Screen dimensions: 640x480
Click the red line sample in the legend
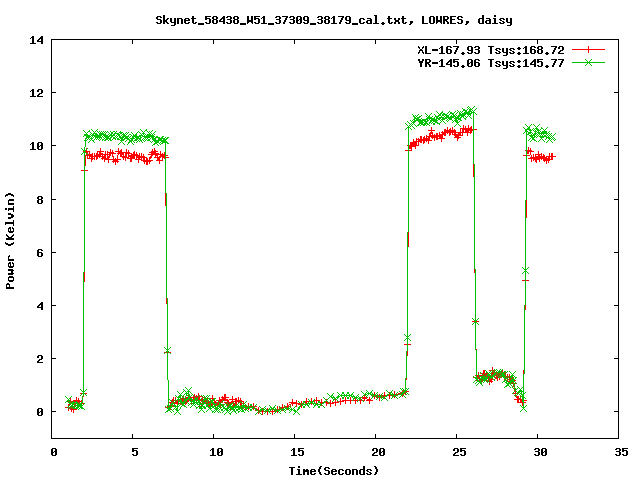588,50
